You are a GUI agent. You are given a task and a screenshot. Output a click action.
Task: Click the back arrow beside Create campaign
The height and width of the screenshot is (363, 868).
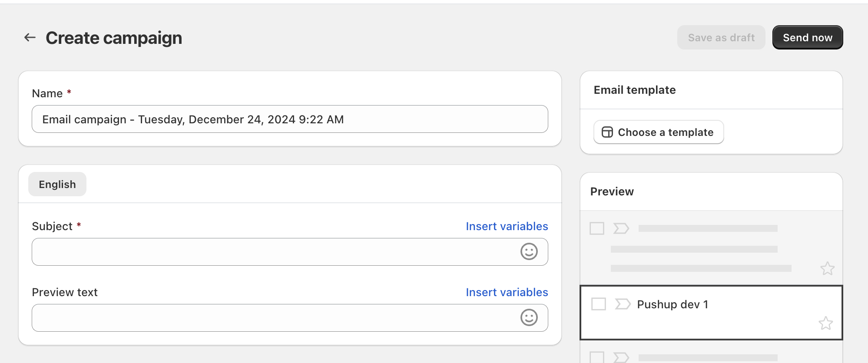[30, 38]
